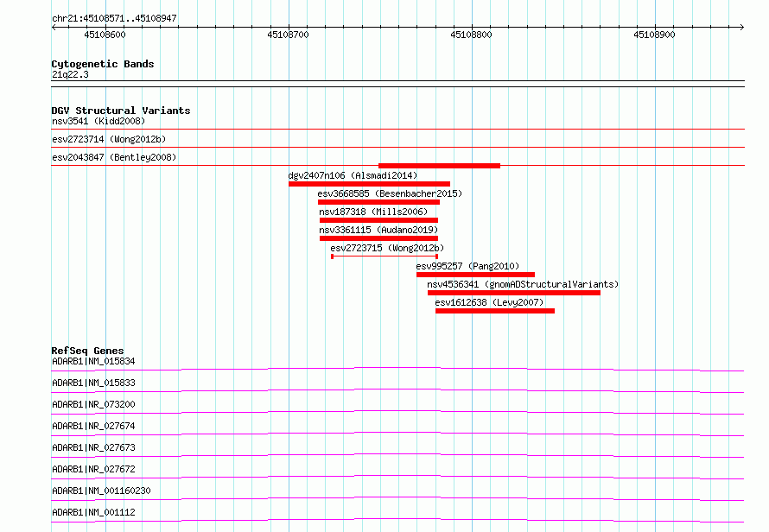Click the ruler's left arrow end

click(x=54, y=27)
